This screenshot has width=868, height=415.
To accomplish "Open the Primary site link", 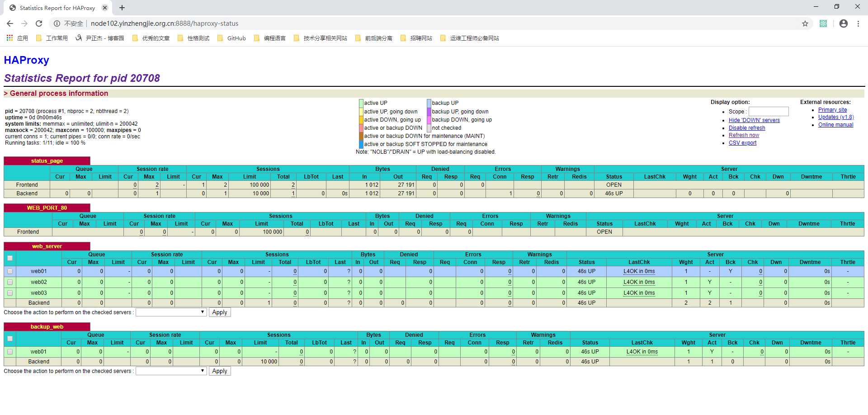I will [832, 110].
